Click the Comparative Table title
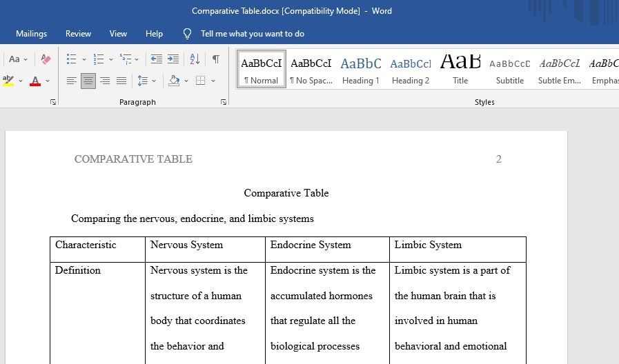 pyautogui.click(x=286, y=193)
